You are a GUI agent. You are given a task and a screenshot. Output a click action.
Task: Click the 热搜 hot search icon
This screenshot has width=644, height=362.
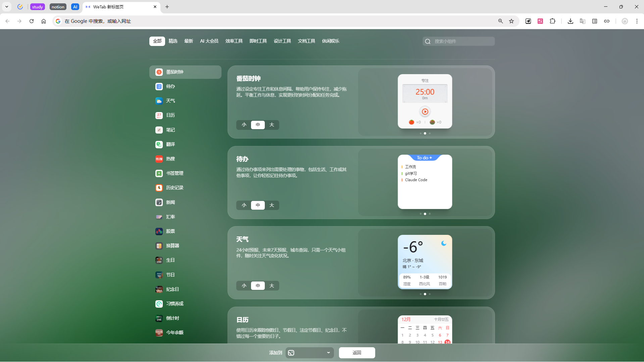point(159,159)
